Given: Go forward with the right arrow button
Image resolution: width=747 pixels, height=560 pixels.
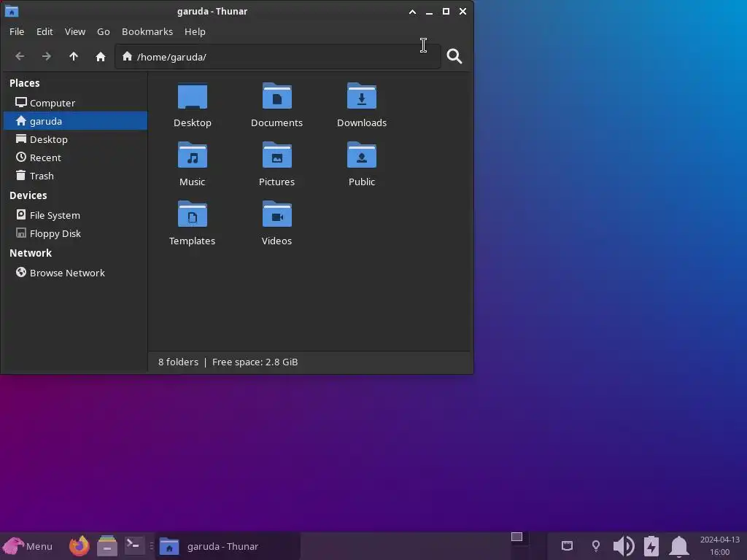Looking at the screenshot, I should (x=46, y=57).
